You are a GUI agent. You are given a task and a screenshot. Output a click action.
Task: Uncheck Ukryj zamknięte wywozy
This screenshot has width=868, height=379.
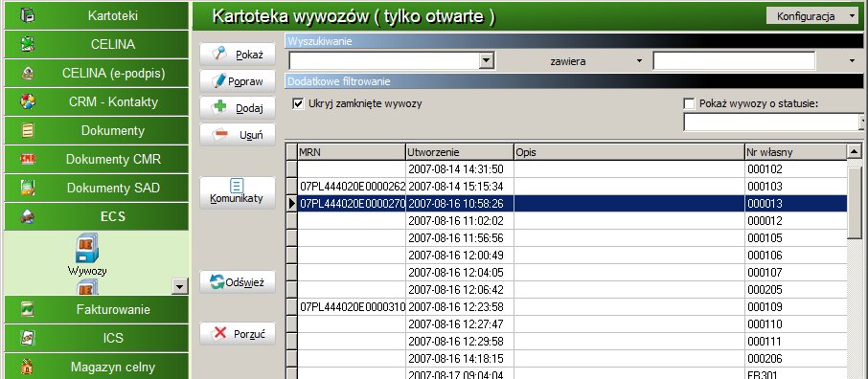pos(298,103)
